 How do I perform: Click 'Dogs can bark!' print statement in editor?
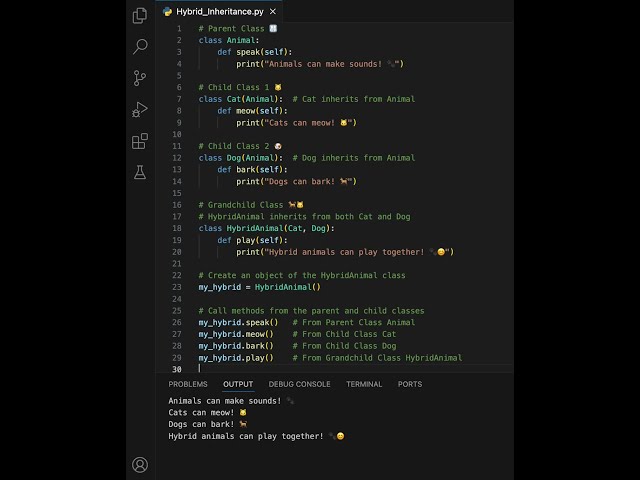click(296, 182)
